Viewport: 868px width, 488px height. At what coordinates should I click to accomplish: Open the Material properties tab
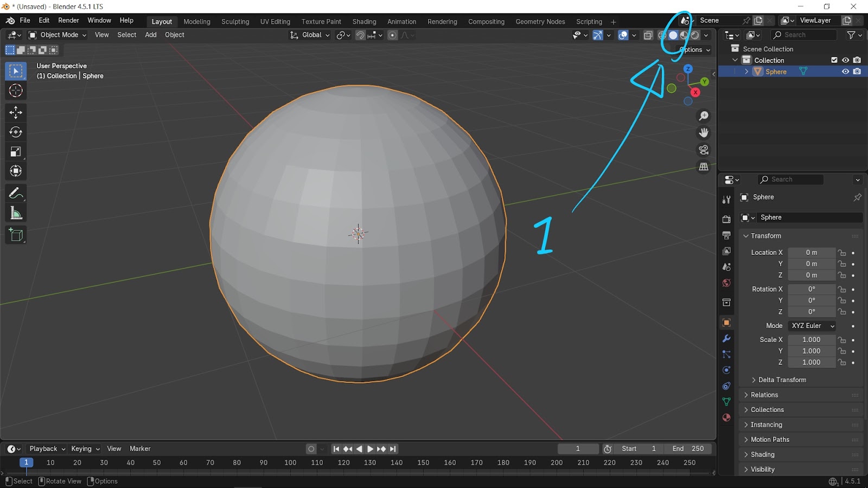[726, 418]
